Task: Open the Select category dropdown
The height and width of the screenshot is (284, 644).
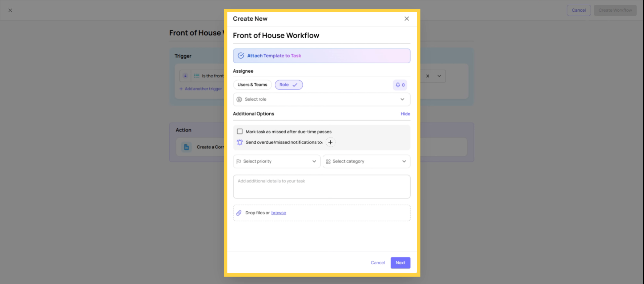Action: (x=366, y=161)
